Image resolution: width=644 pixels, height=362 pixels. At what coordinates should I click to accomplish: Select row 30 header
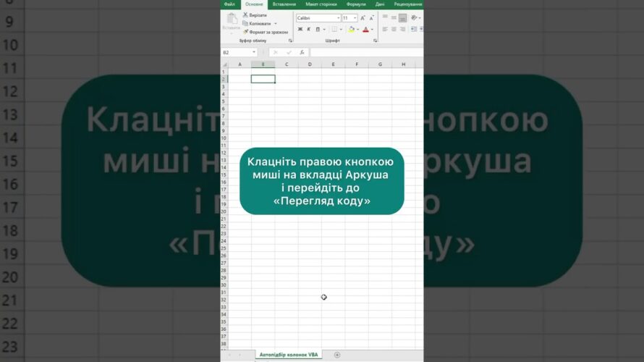(224, 285)
